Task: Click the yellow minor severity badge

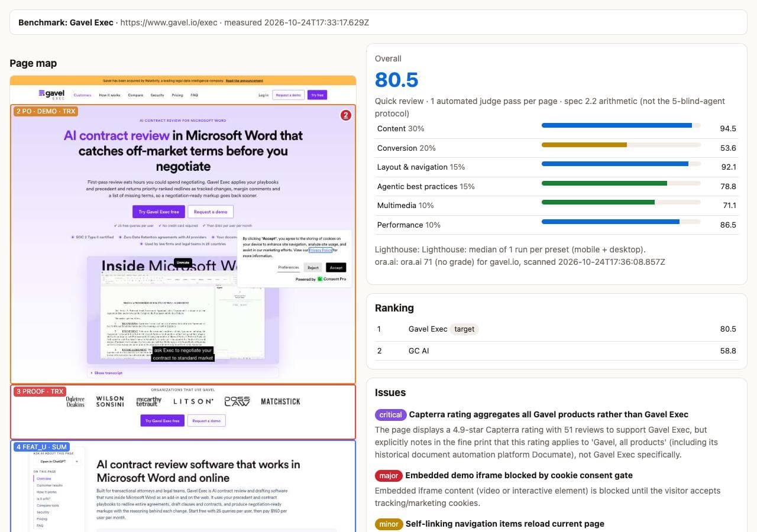Action: (389, 524)
